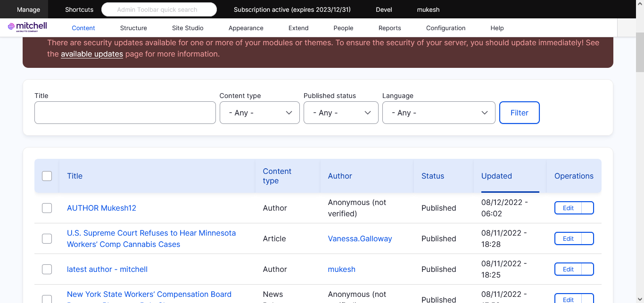Expand the Content type dropdown
This screenshot has height=303, width=644.
(x=259, y=113)
